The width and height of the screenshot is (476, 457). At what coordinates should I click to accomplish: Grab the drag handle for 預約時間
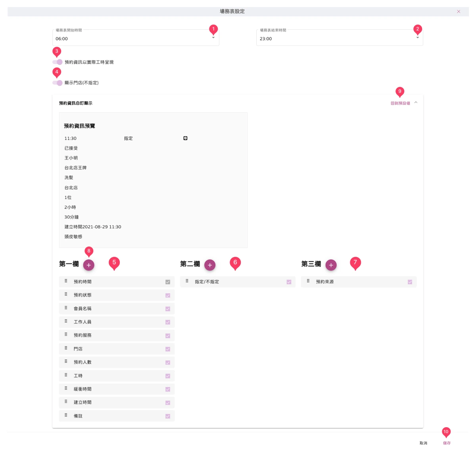tap(66, 281)
